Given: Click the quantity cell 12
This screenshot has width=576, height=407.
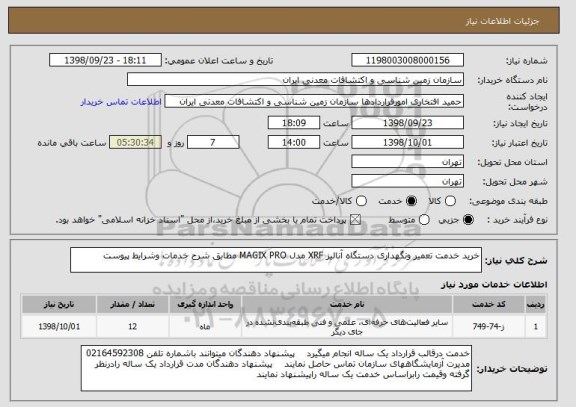Looking at the screenshot, I should tap(132, 327).
